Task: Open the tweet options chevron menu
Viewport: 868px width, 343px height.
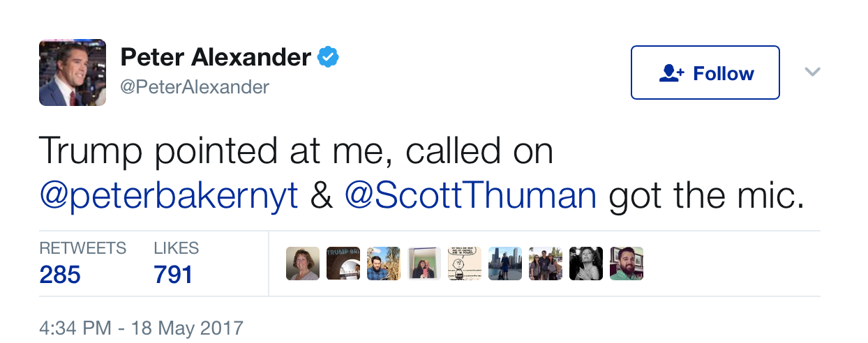Action: tap(812, 72)
